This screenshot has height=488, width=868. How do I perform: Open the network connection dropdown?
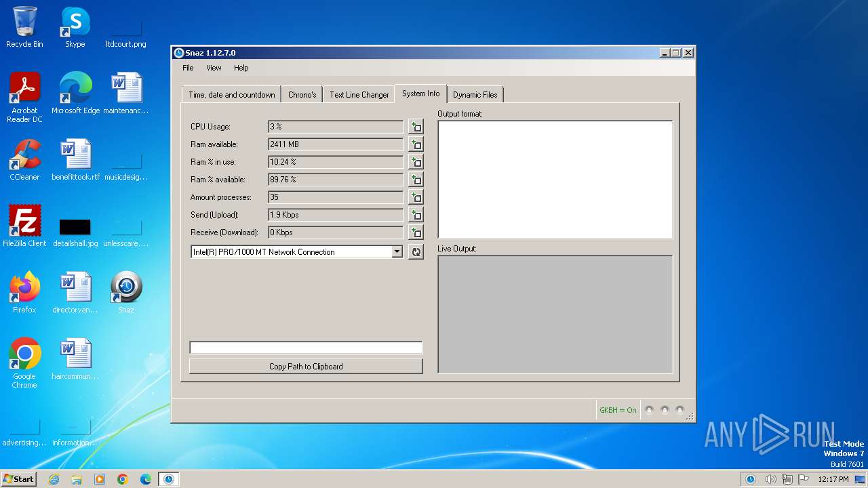tap(397, 252)
